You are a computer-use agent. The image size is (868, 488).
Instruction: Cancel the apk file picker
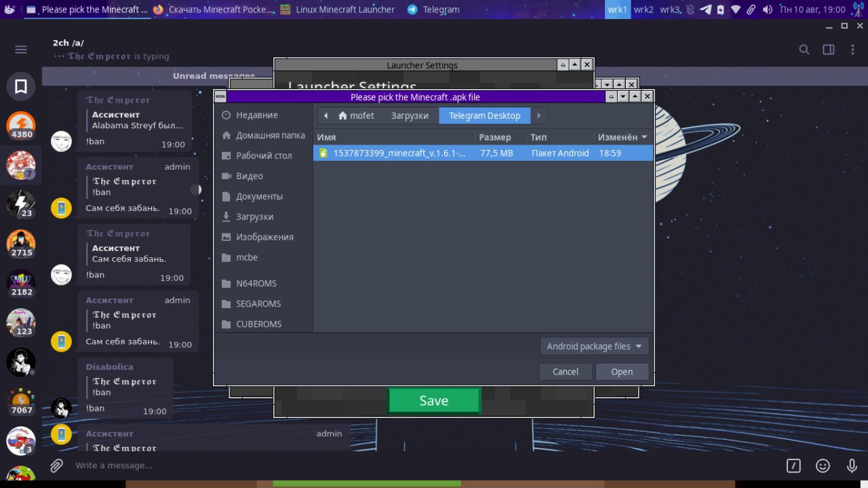(x=566, y=371)
